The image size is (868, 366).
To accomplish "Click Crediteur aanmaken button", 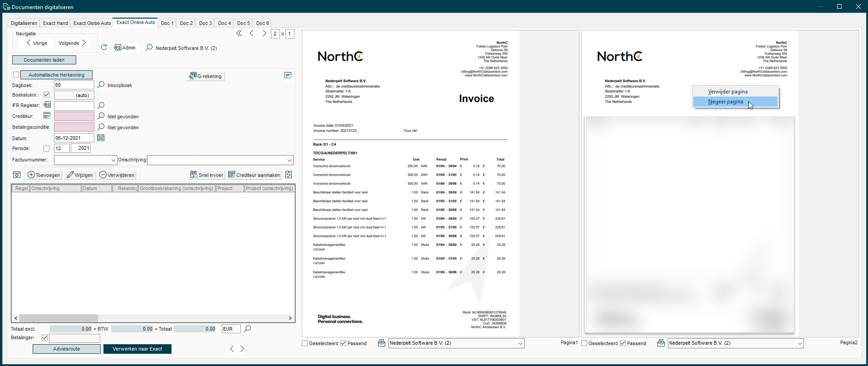I will [254, 175].
